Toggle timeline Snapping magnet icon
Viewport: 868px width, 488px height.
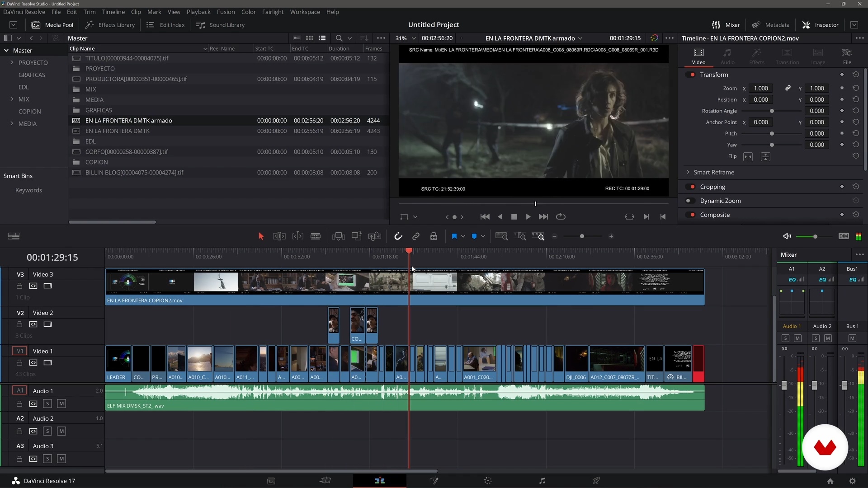click(x=398, y=236)
